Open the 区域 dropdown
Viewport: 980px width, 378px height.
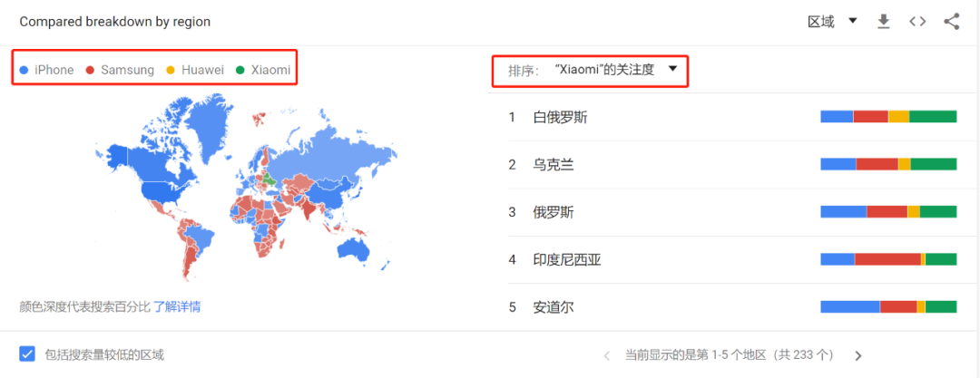click(x=832, y=22)
